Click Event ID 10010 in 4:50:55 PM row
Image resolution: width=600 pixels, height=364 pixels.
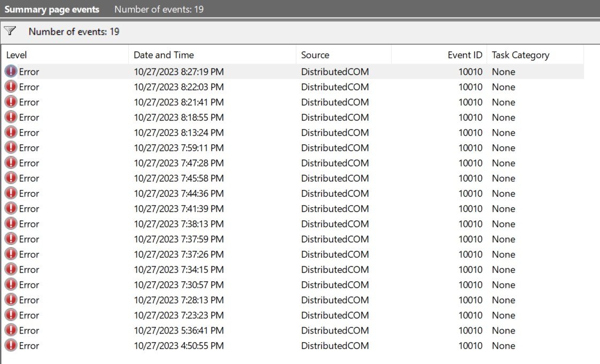[x=471, y=346]
